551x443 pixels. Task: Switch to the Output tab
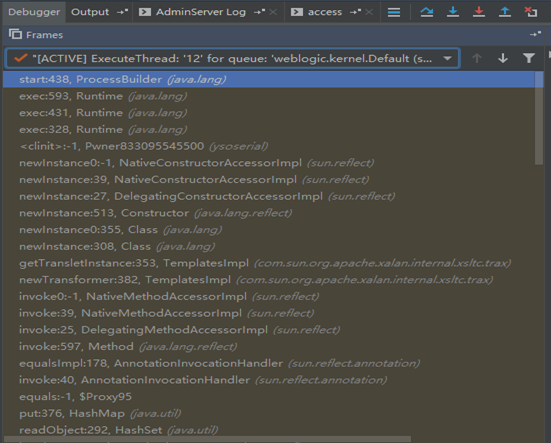pos(90,12)
